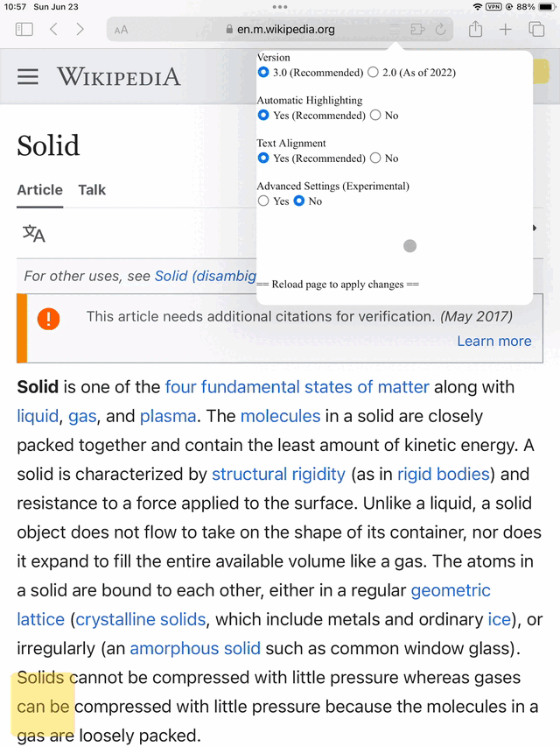The image size is (560, 747).
Task: Open the language translation icon
Action: [34, 234]
